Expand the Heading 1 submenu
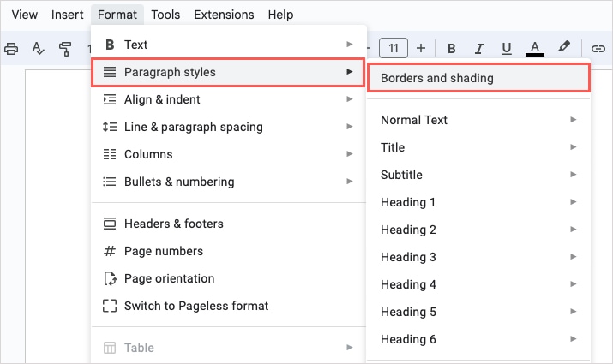613x364 pixels. (477, 202)
